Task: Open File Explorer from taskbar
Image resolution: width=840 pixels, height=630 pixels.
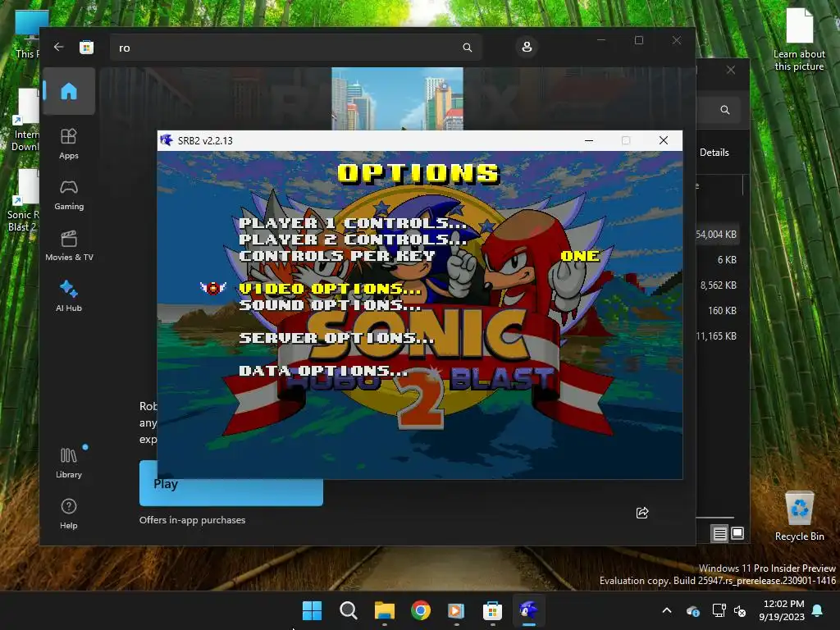Action: [x=384, y=610]
